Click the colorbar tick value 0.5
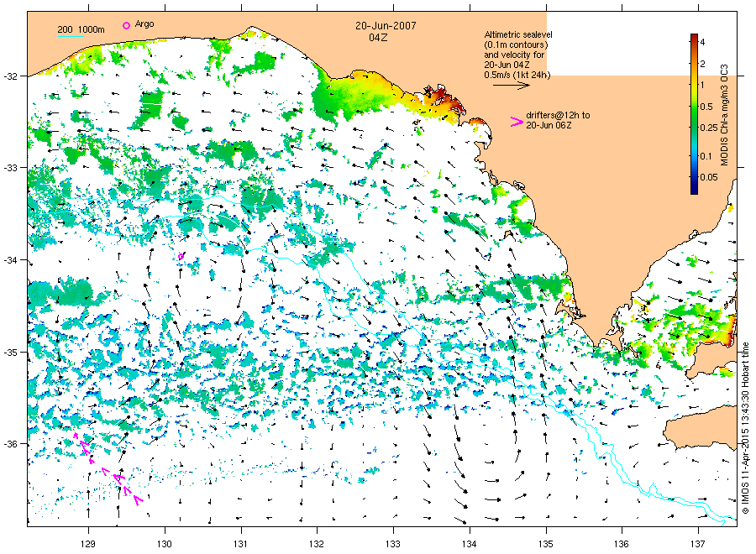This screenshot has width=756, height=554. click(706, 107)
